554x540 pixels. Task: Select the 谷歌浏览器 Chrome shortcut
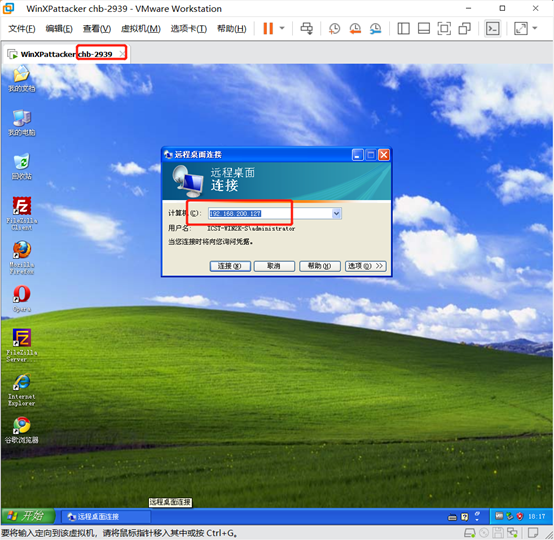tap(22, 430)
